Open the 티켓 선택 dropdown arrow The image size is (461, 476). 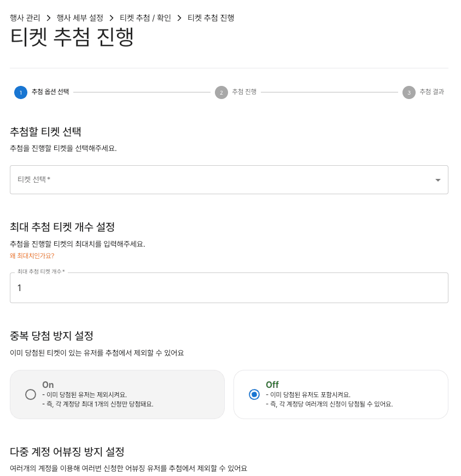tap(437, 180)
